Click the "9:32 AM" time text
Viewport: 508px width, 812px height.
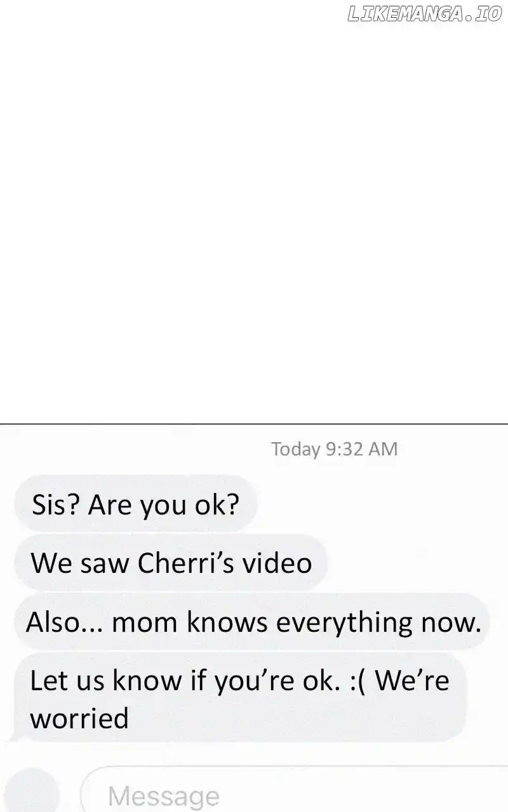click(361, 449)
